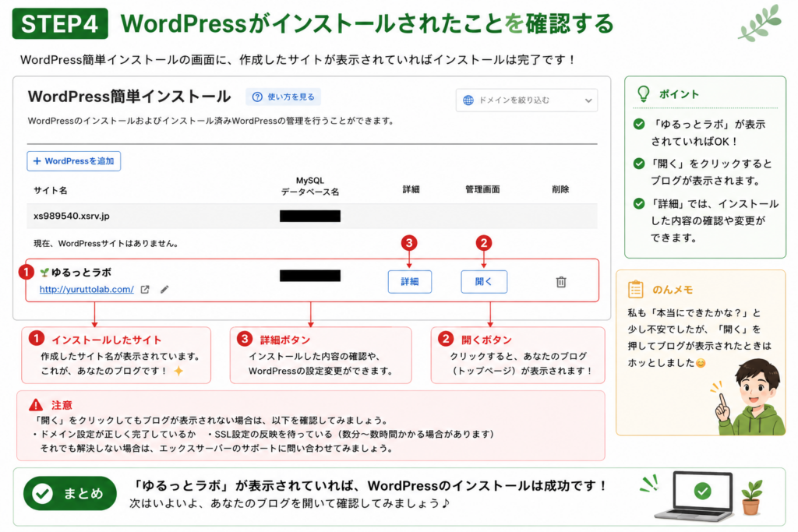Click the laptop illustration in the summary bar

tap(695, 496)
